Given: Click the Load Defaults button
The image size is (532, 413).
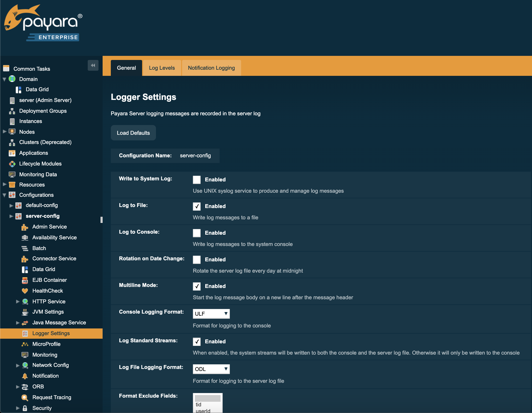Looking at the screenshot, I should (133, 133).
